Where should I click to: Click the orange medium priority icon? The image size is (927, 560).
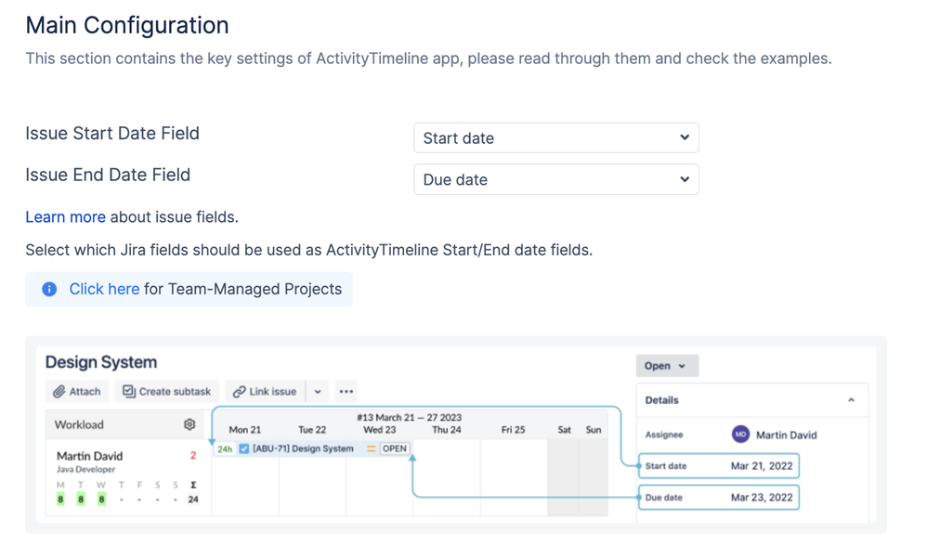(x=372, y=449)
